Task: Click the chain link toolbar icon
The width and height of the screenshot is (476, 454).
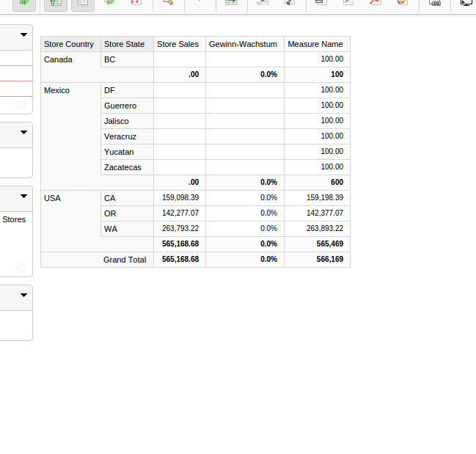Action: pyautogui.click(x=436, y=2)
